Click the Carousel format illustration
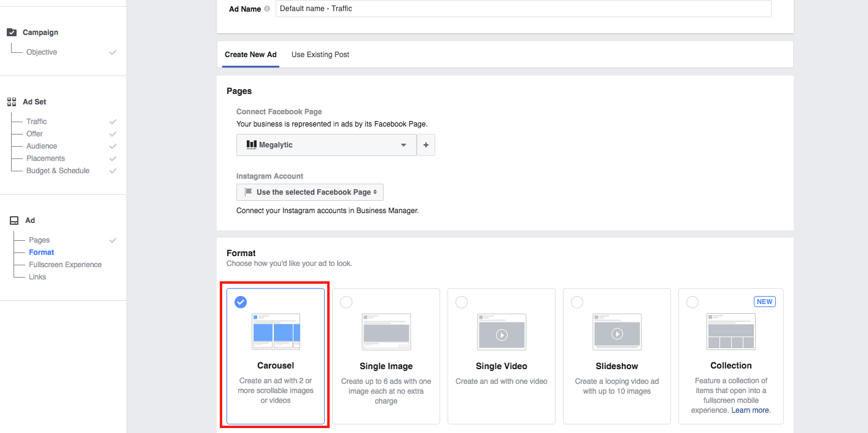The height and width of the screenshot is (433, 868). (x=276, y=332)
